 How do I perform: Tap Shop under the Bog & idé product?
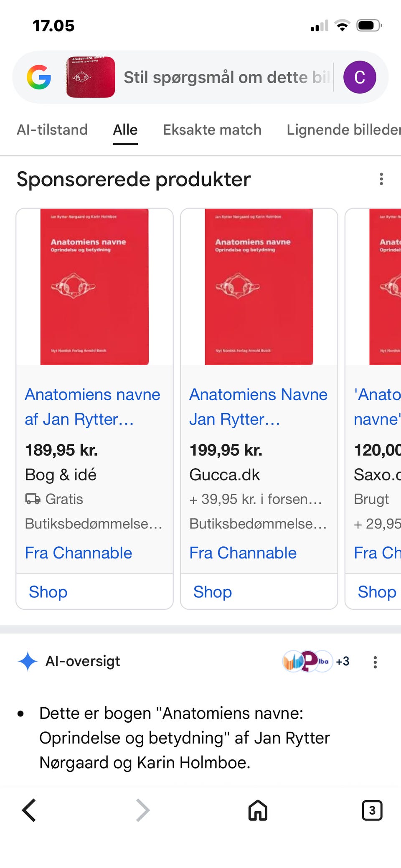pyautogui.click(x=48, y=592)
